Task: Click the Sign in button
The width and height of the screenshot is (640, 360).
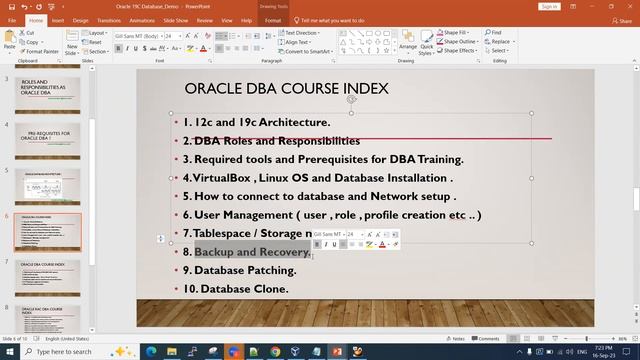Action: tap(549, 7)
